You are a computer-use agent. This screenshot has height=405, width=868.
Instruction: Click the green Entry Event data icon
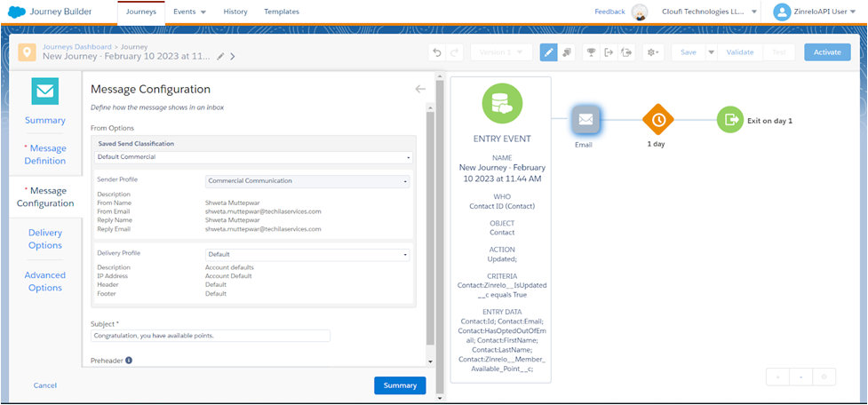click(502, 103)
